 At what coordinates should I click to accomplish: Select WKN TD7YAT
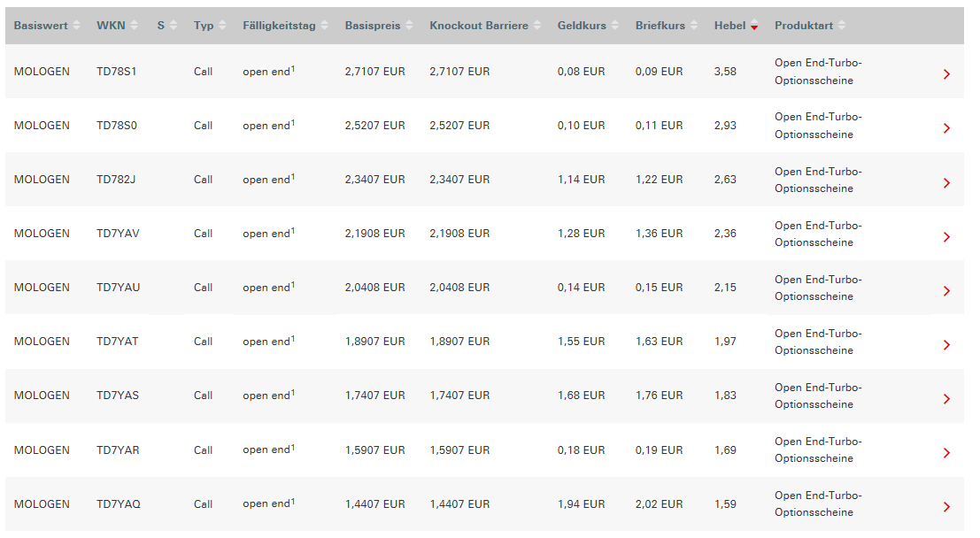(118, 342)
